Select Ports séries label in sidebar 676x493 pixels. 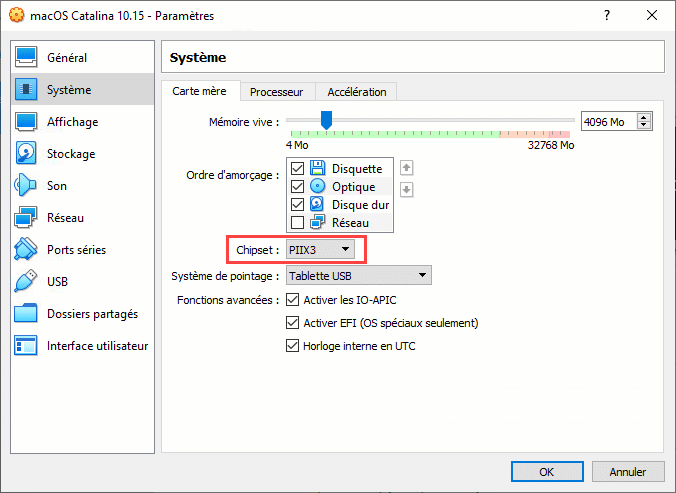pos(76,250)
